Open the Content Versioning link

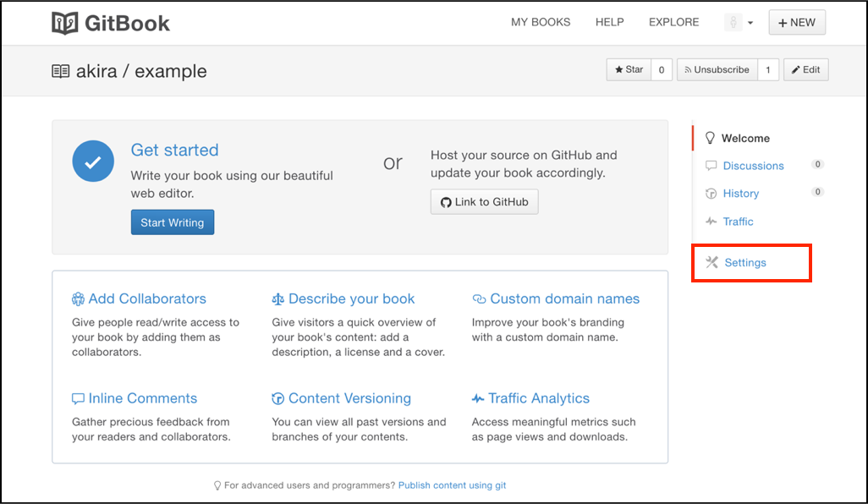(x=350, y=398)
